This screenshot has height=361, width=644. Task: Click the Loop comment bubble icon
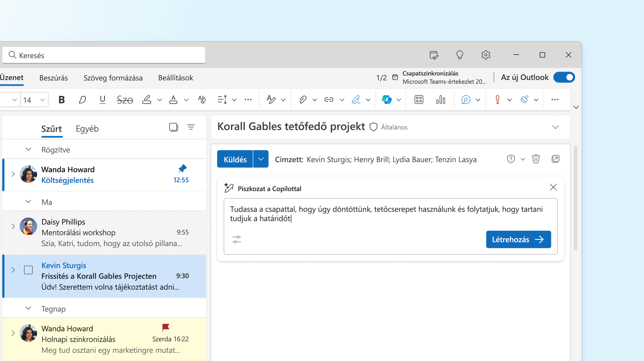tap(466, 100)
